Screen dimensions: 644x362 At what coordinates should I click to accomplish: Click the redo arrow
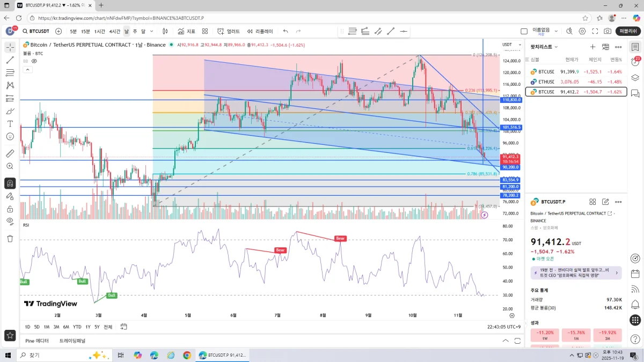pyautogui.click(x=299, y=31)
